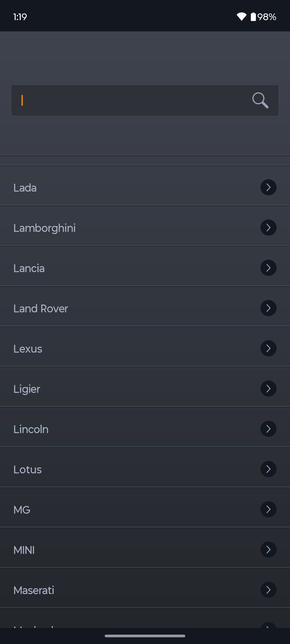Click the round arrow beside Lexus

(x=268, y=348)
